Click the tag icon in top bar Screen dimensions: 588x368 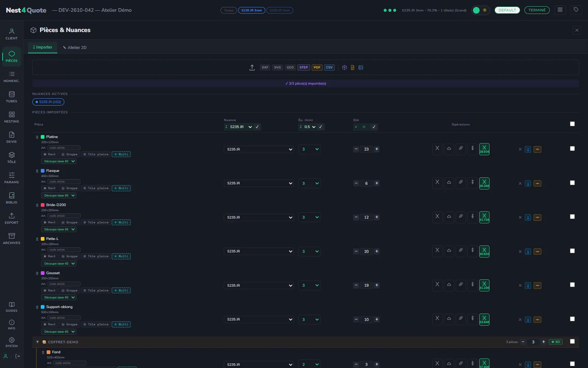click(x=576, y=10)
